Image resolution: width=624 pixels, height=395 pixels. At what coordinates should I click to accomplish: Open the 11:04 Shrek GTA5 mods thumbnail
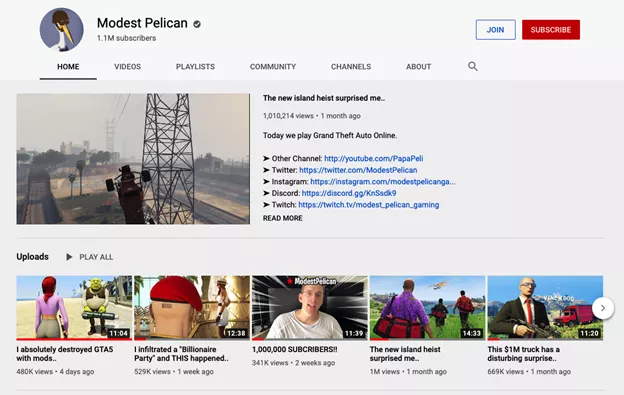[74, 308]
